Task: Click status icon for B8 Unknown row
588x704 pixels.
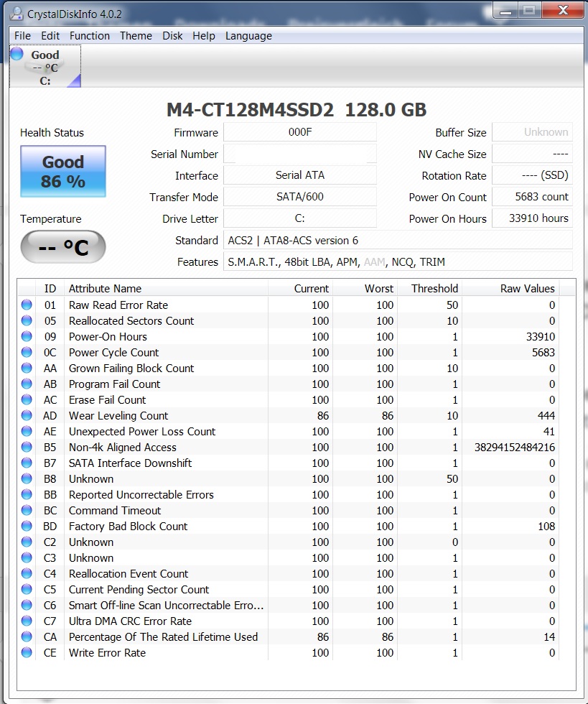Action: click(27, 478)
